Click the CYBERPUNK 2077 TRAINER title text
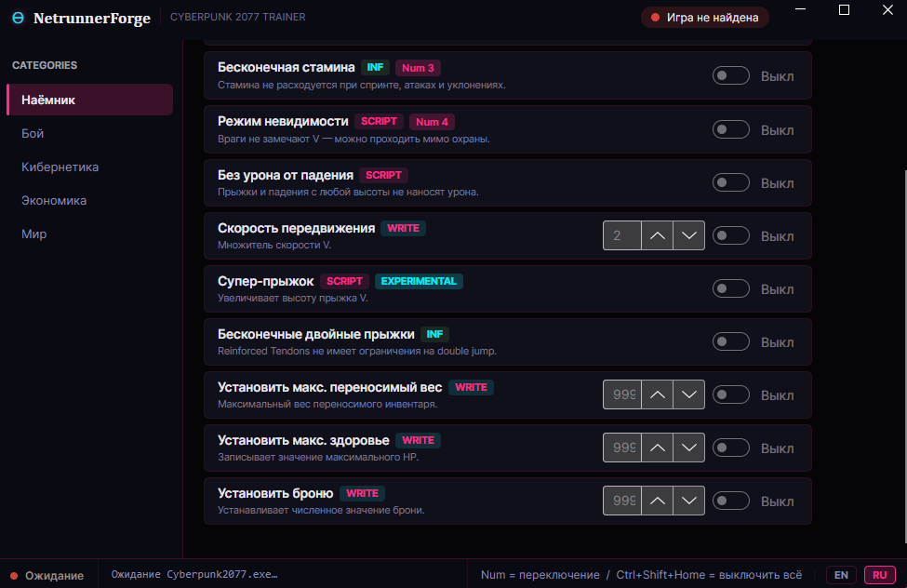The image size is (907, 588). (238, 18)
